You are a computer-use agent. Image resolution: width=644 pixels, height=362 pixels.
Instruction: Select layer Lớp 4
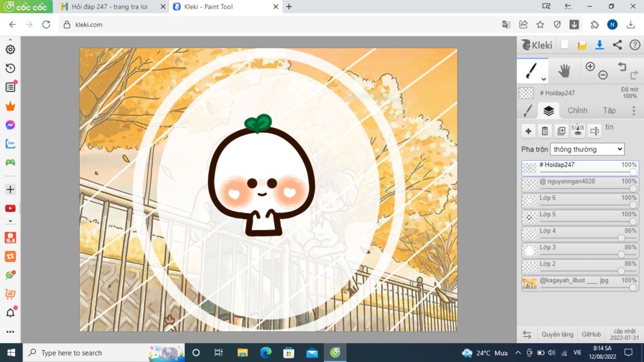pyautogui.click(x=580, y=234)
